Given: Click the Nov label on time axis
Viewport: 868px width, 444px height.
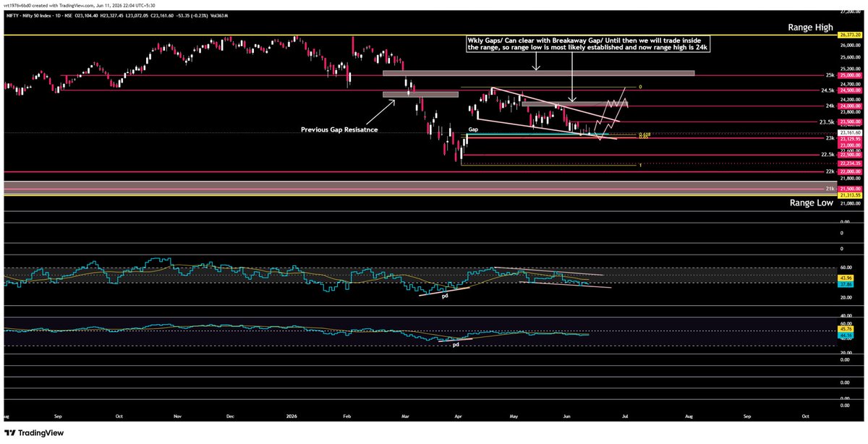Looking at the screenshot, I should click(176, 417).
